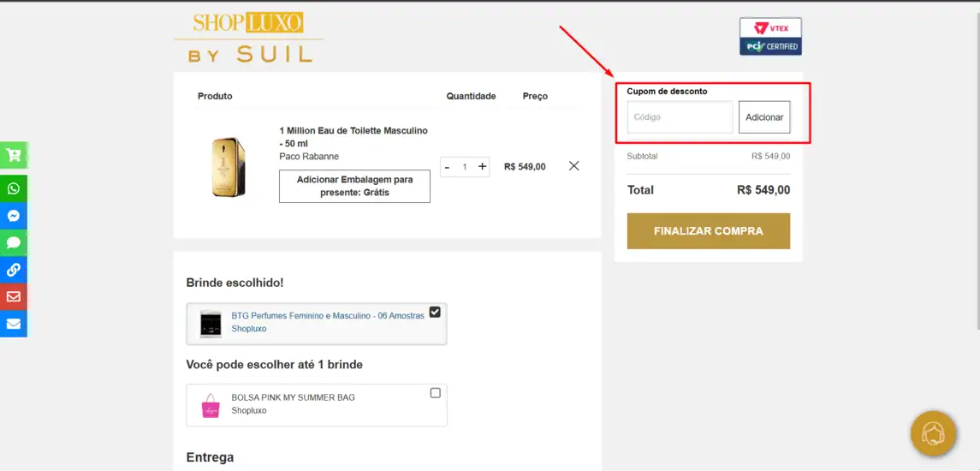
Task: Click Adicionar Embalagem para presente button
Action: click(354, 186)
